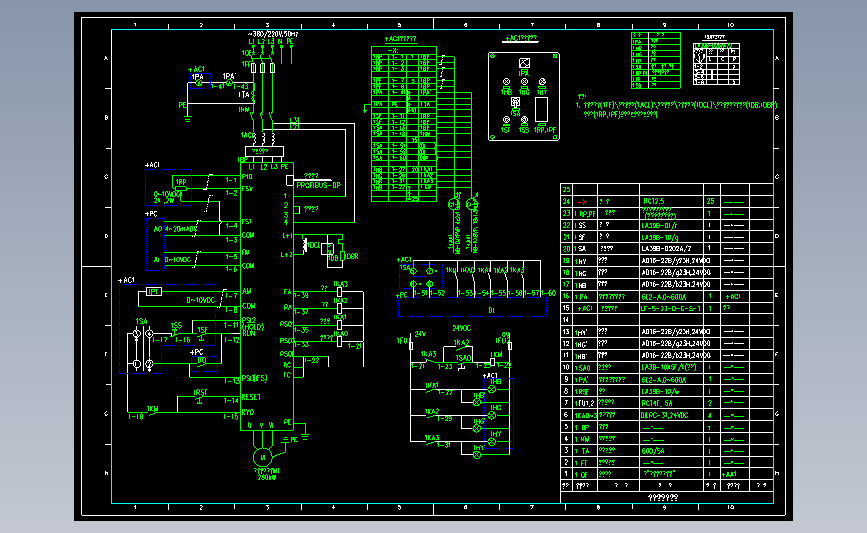This screenshot has width=867, height=533.
Task: Click the 1HB indicator lamp in blue box
Action: coord(492,389)
